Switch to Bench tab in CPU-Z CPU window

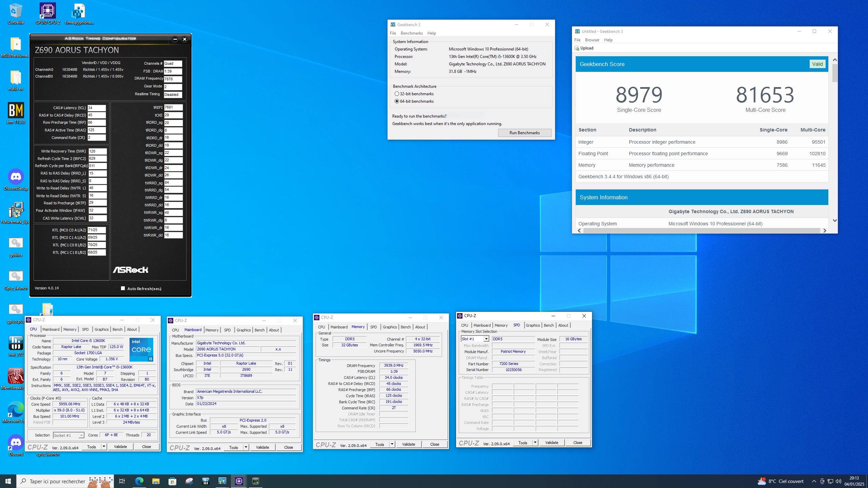point(117,329)
